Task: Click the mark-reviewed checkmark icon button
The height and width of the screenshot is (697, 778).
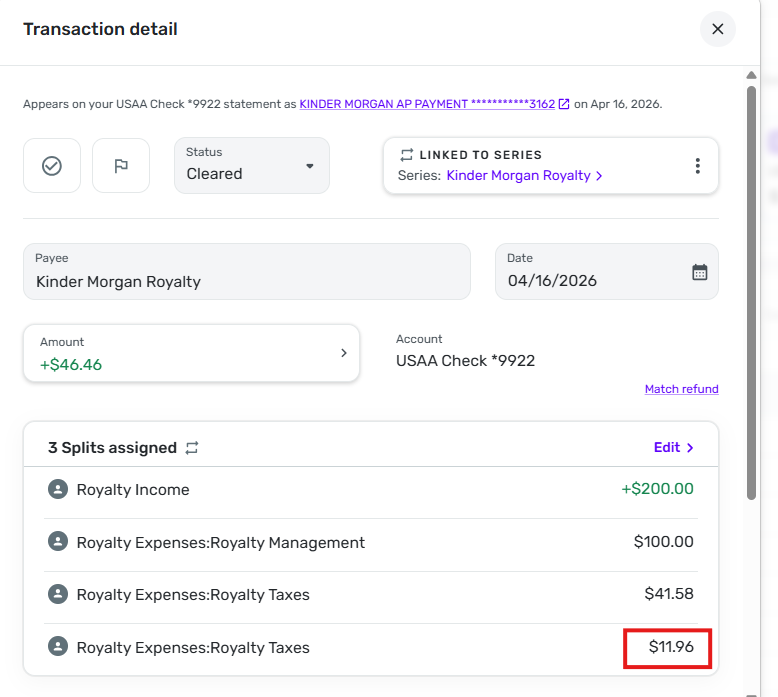Action: click(52, 166)
